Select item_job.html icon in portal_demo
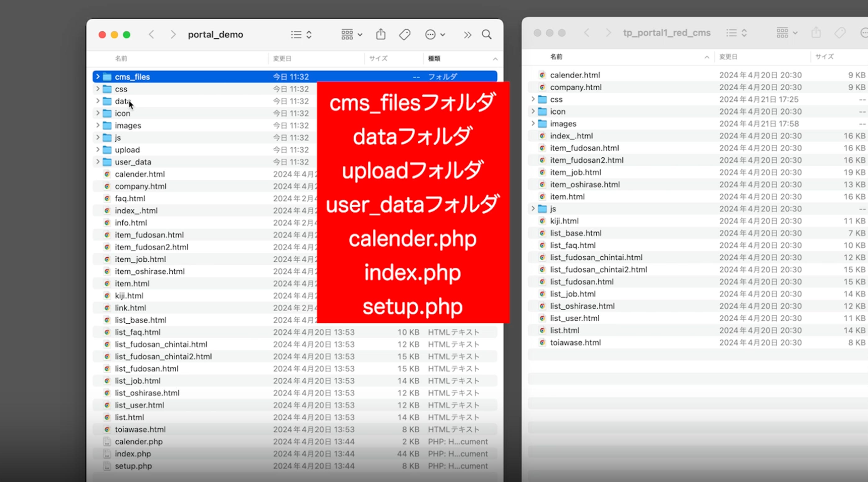 [107, 259]
